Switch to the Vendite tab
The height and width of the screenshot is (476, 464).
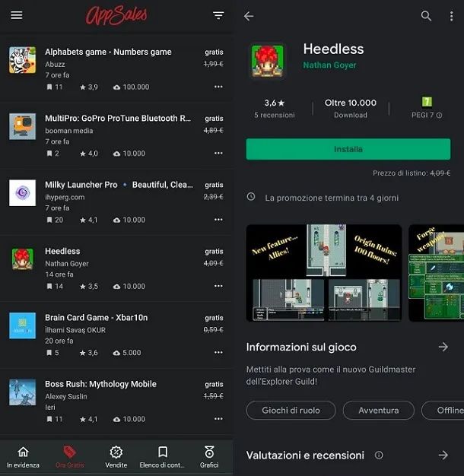[x=116, y=457]
